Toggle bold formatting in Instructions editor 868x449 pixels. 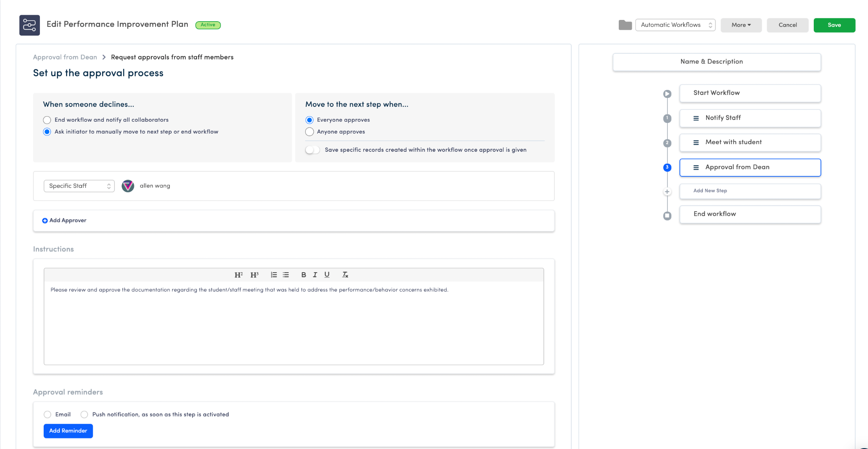tap(303, 275)
